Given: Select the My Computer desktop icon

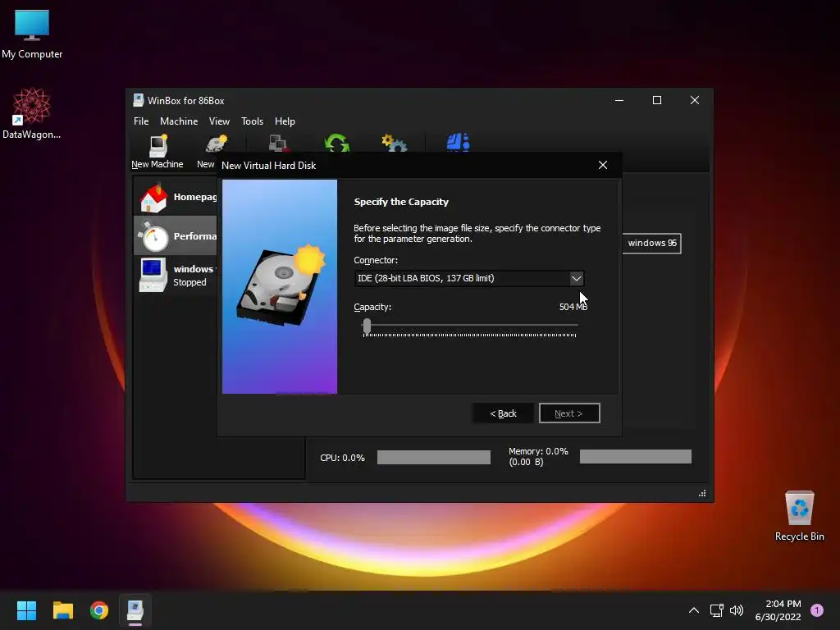Looking at the screenshot, I should [32, 34].
